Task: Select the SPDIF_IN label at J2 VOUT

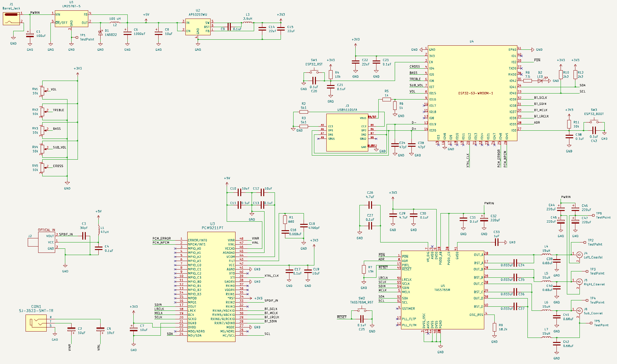Action: [66, 234]
